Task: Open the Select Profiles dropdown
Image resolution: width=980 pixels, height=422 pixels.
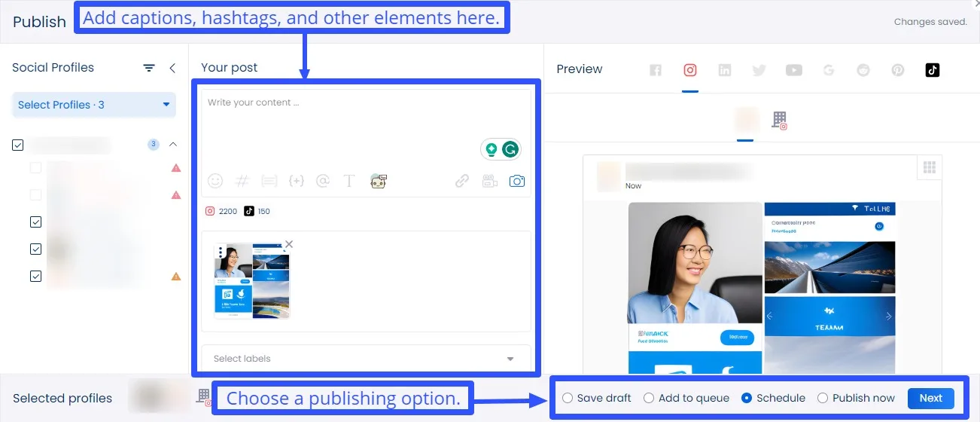Action: point(94,105)
